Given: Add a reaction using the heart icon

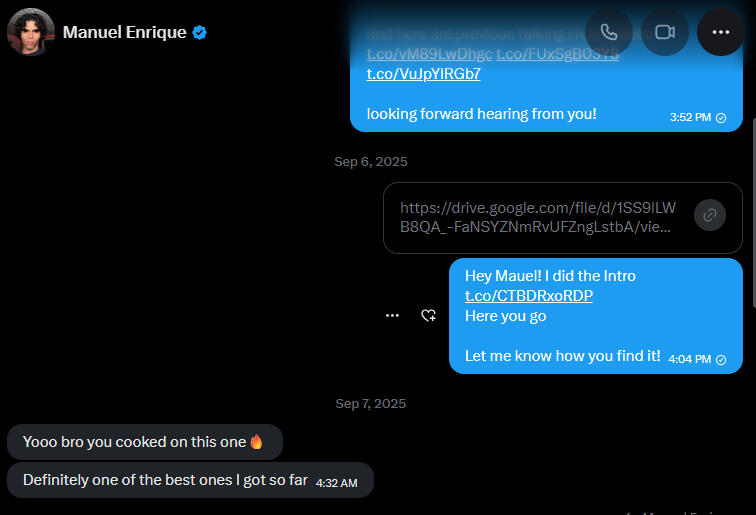Looking at the screenshot, I should pyautogui.click(x=428, y=315).
